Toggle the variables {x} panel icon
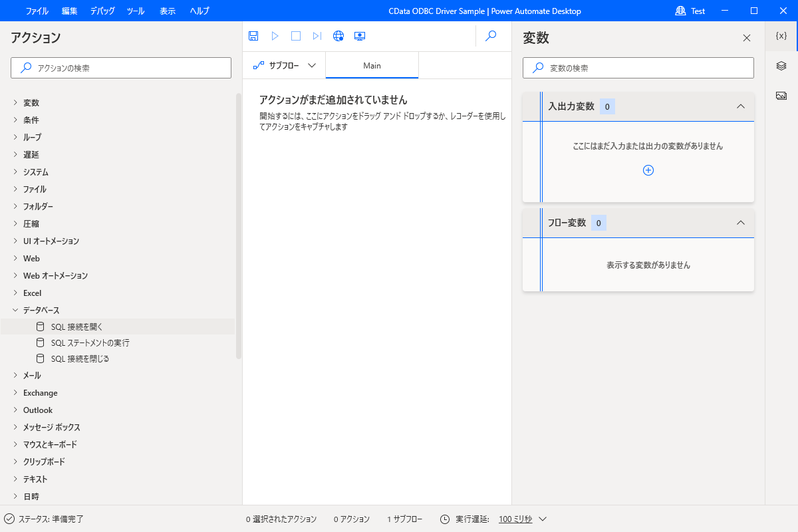The height and width of the screenshot is (532, 798). click(x=781, y=36)
